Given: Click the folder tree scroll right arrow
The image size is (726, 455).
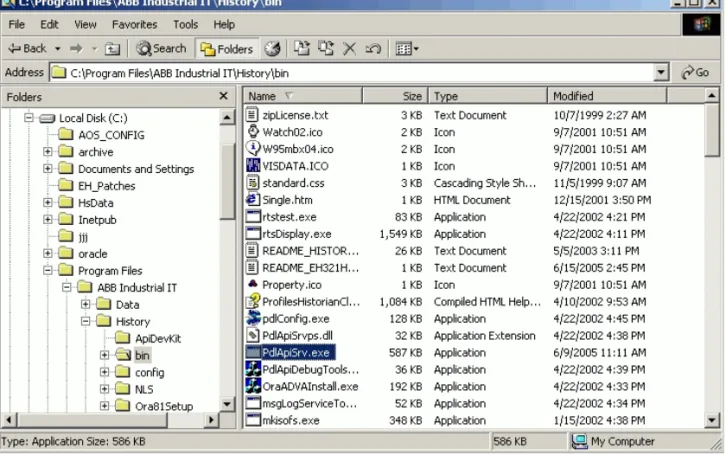Looking at the screenshot, I should [211, 420].
